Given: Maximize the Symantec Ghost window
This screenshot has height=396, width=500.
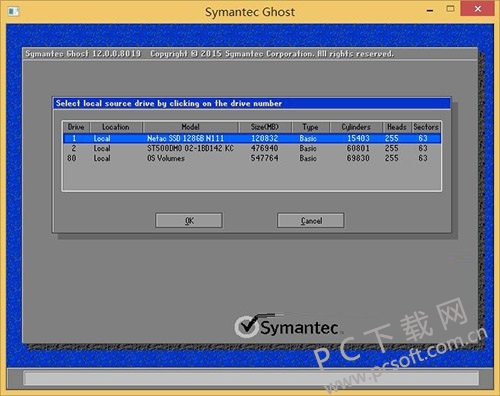Looking at the screenshot, I should [x=450, y=9].
